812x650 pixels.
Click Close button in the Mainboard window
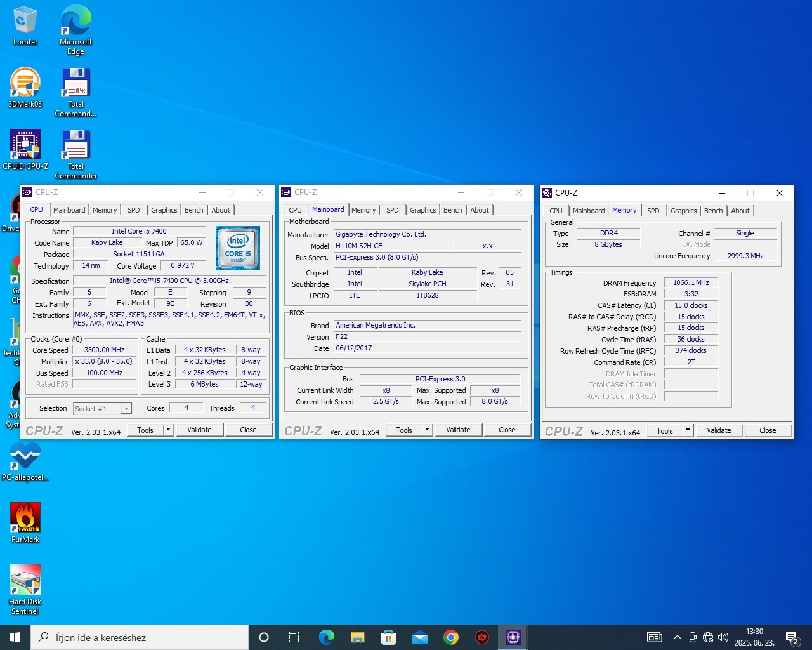pyautogui.click(x=507, y=430)
